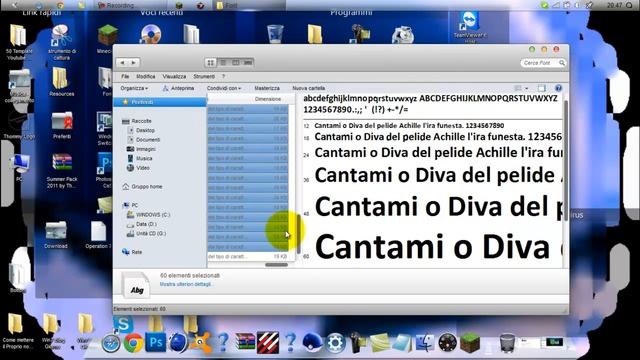Open the dock trash can

coord(507,342)
